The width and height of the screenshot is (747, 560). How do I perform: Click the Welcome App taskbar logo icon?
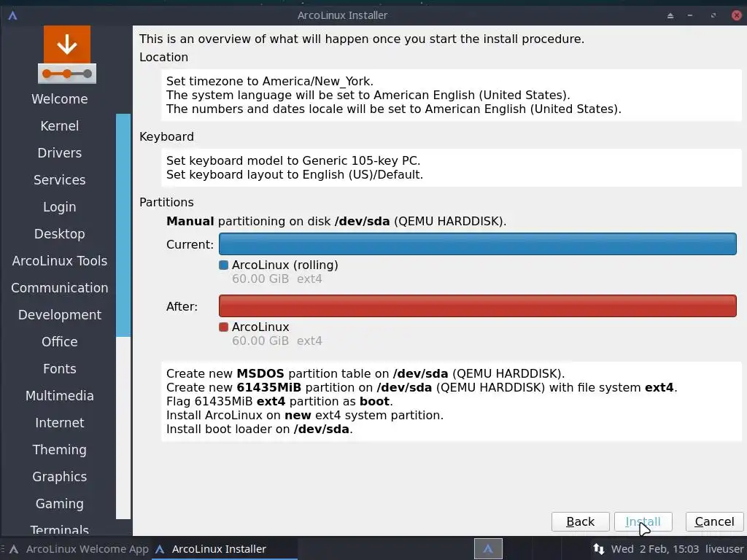pos(15,549)
